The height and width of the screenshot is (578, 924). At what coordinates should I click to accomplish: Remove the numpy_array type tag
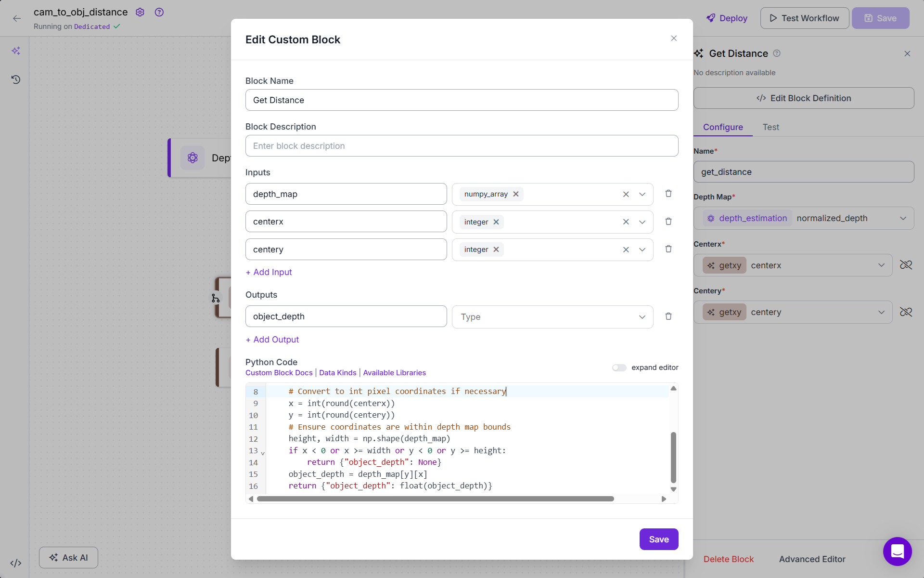point(516,194)
